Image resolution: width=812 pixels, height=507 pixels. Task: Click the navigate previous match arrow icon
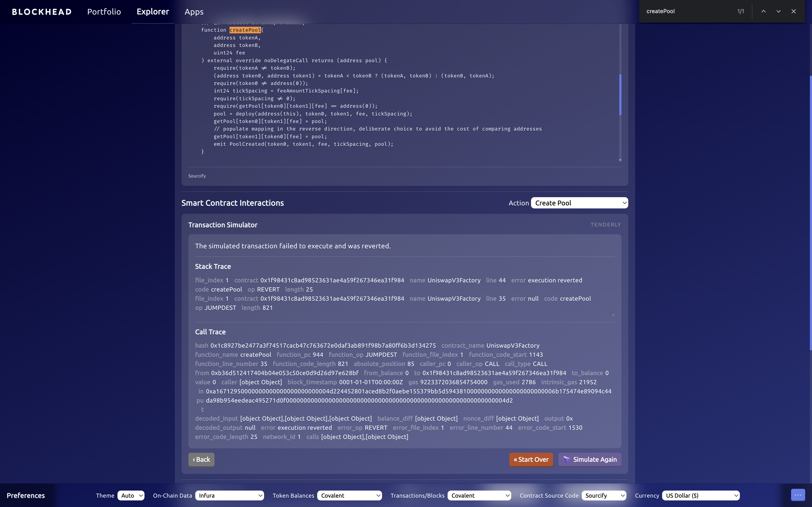tap(763, 11)
